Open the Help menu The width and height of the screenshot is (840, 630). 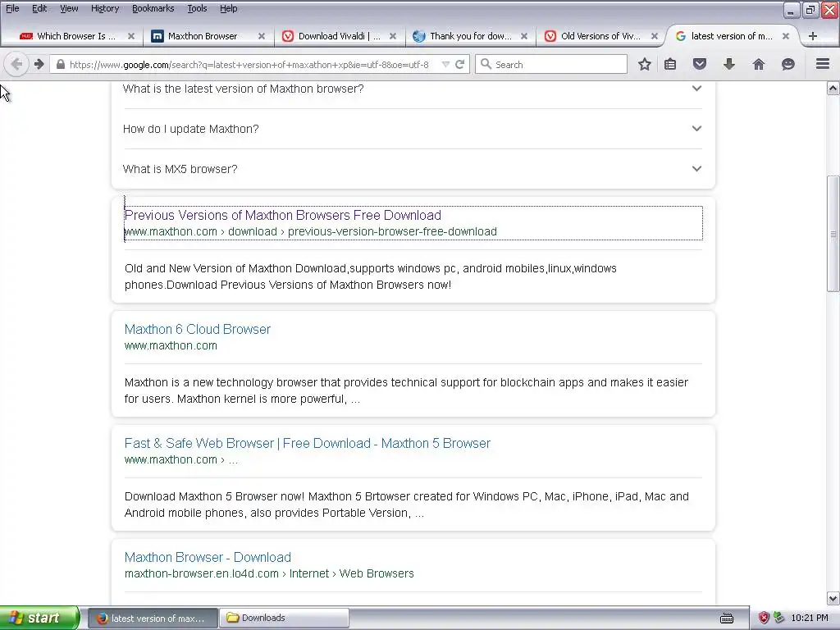[x=228, y=8]
